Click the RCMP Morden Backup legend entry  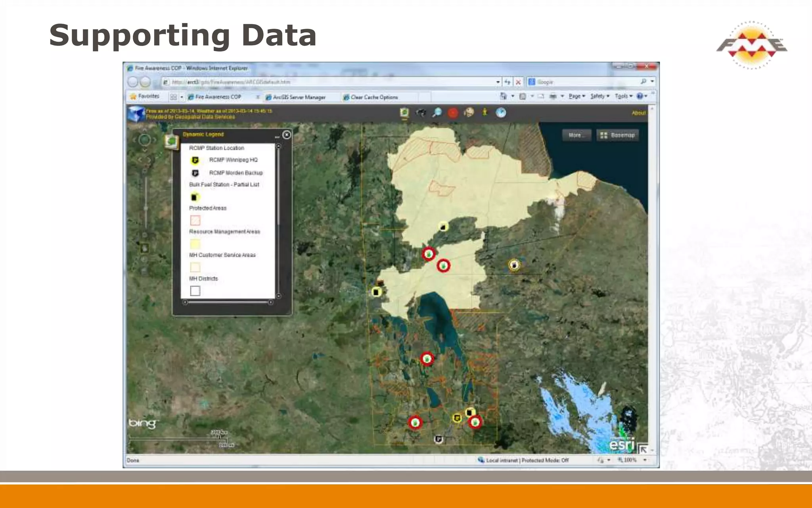(x=227, y=173)
